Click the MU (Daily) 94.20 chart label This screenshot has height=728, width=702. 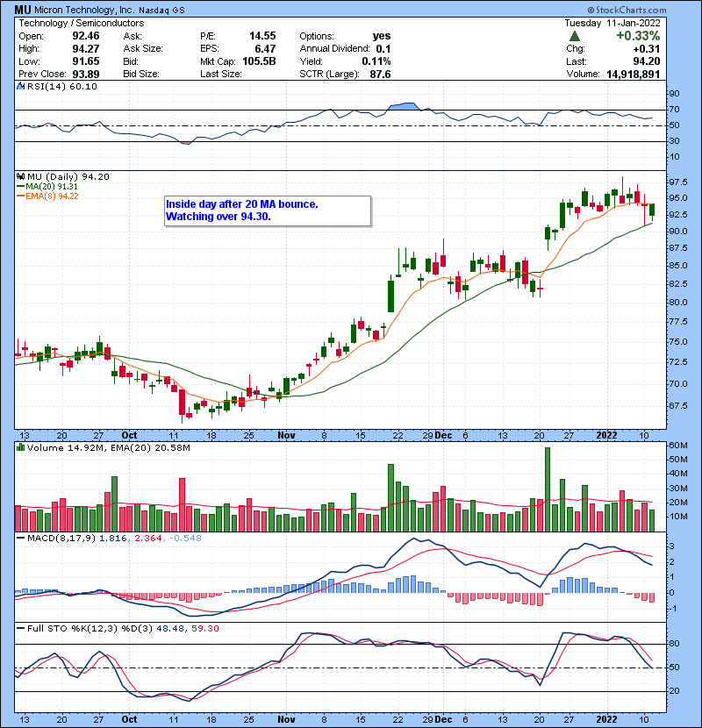coord(68,177)
